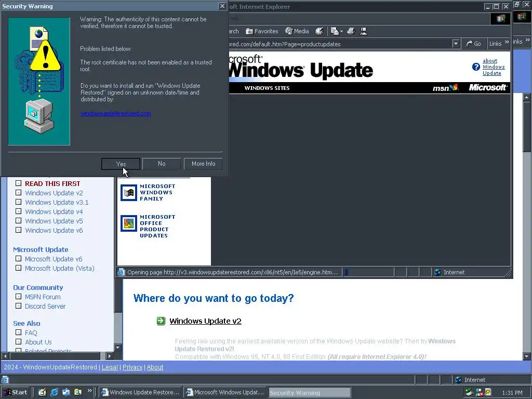Open the Start menu
The height and width of the screenshot is (399, 532).
pos(15,392)
